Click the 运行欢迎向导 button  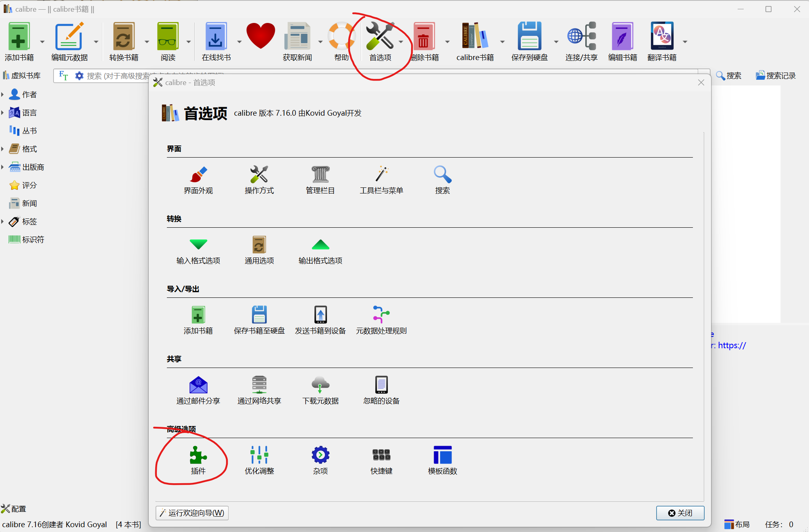tap(192, 513)
